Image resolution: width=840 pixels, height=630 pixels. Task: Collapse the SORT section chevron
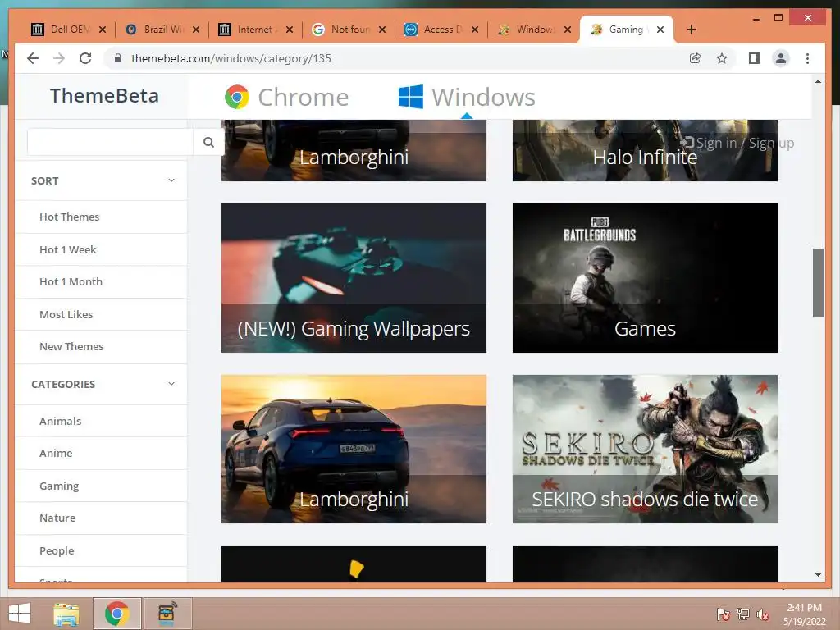[171, 180]
